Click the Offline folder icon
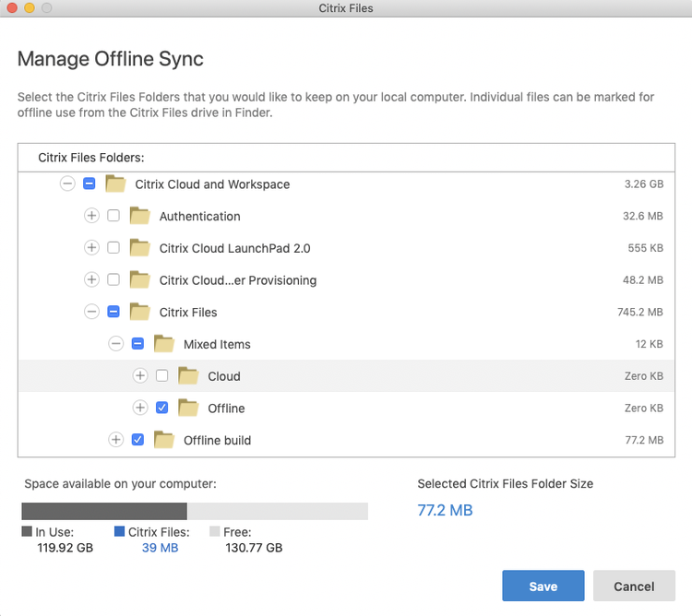The width and height of the screenshot is (692, 616). (189, 408)
